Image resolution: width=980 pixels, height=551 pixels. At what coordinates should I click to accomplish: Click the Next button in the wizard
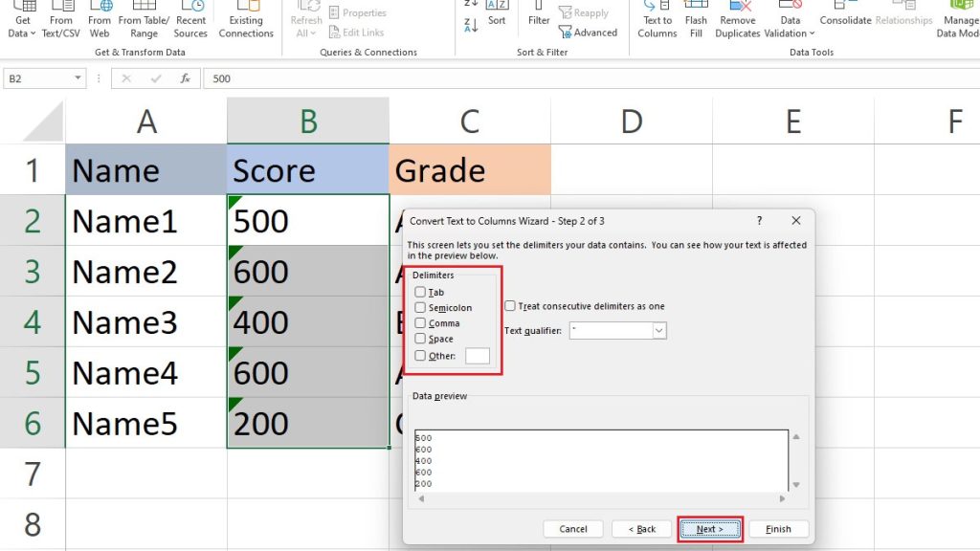pos(710,528)
